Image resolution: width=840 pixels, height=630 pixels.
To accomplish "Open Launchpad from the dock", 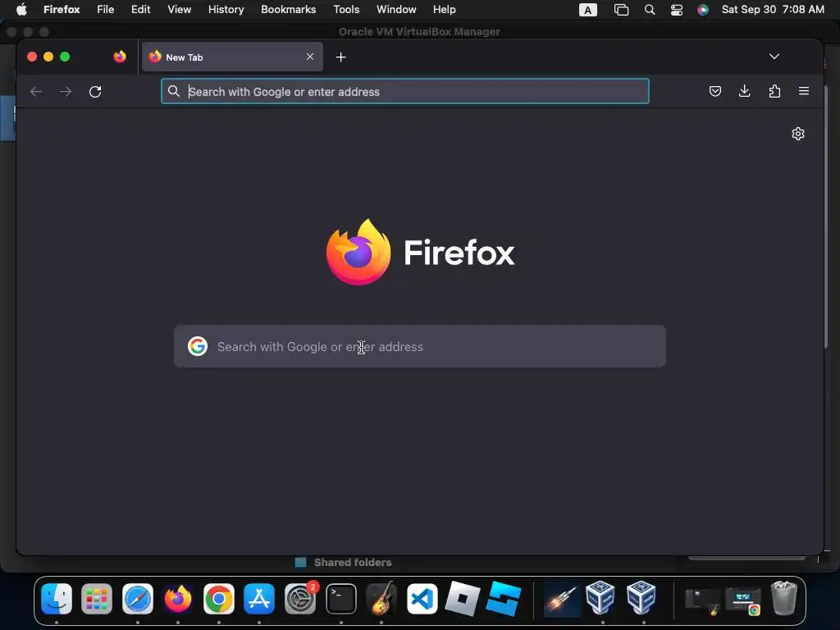I will tap(97, 598).
